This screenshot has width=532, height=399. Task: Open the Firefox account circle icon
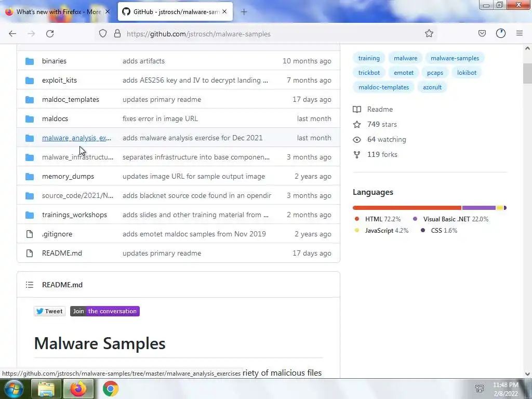pos(501,34)
